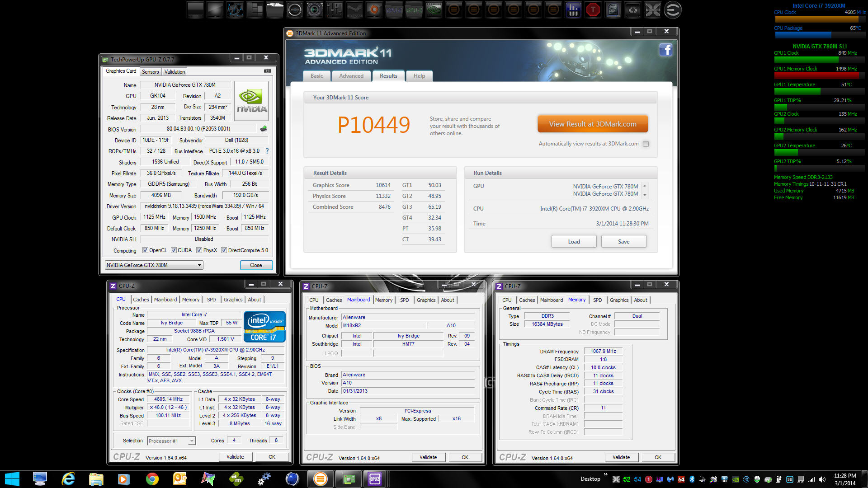Click the NVIDIA logo in GPU-Z

point(251,101)
